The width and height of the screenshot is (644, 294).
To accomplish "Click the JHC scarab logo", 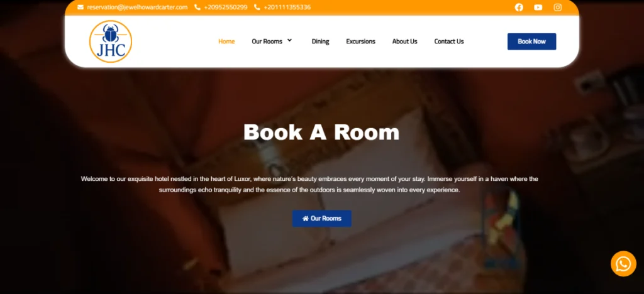I will pos(111,41).
